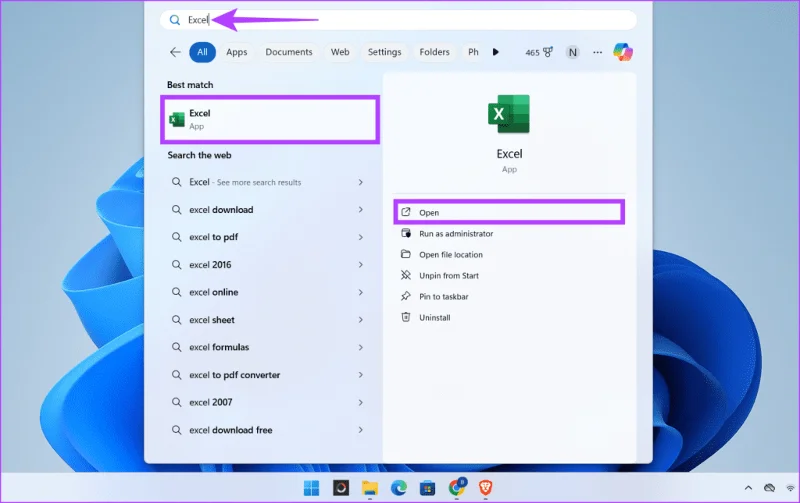Open Microsoft Store from the taskbar

[x=428, y=488]
